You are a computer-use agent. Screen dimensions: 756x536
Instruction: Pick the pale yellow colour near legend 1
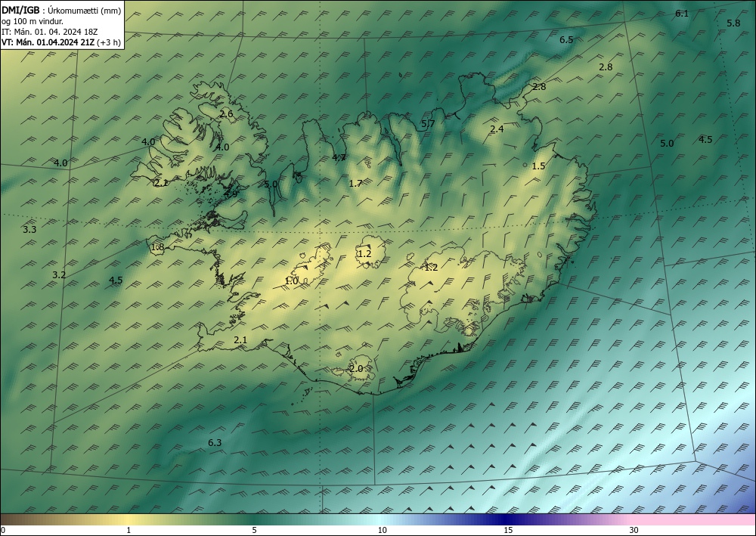pyautogui.click(x=126, y=519)
